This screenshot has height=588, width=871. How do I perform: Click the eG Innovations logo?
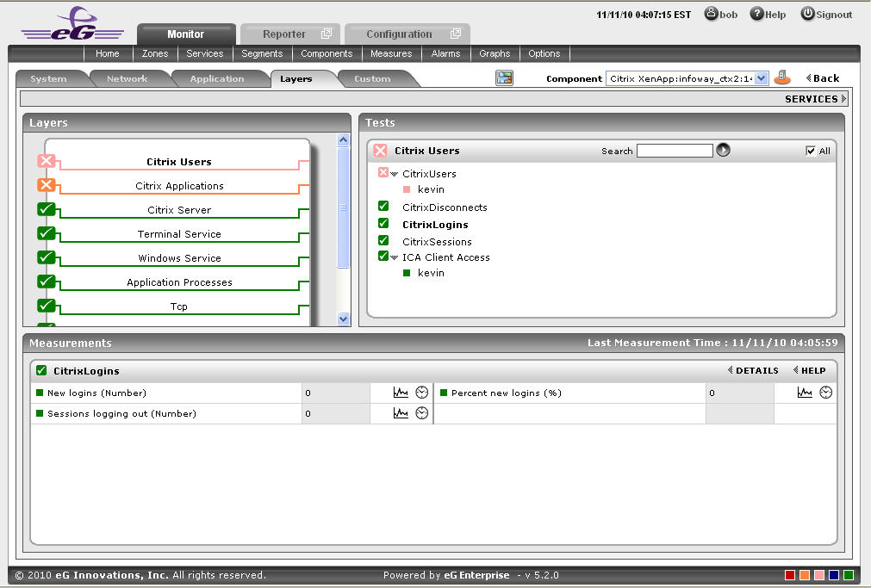pyautogui.click(x=72, y=24)
